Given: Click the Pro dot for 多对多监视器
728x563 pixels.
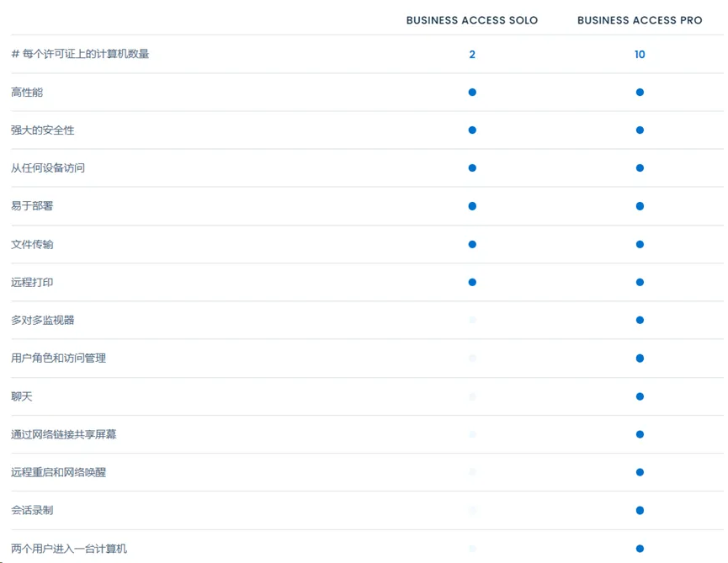Looking at the screenshot, I should click(x=640, y=321).
